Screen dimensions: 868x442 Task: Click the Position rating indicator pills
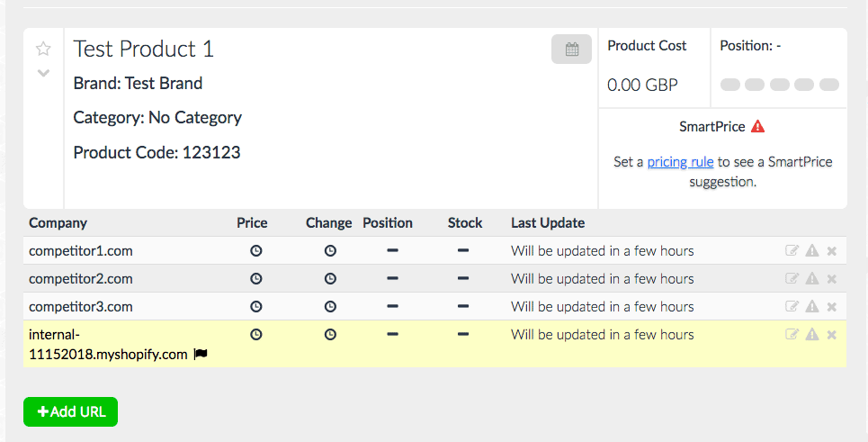[x=779, y=85]
